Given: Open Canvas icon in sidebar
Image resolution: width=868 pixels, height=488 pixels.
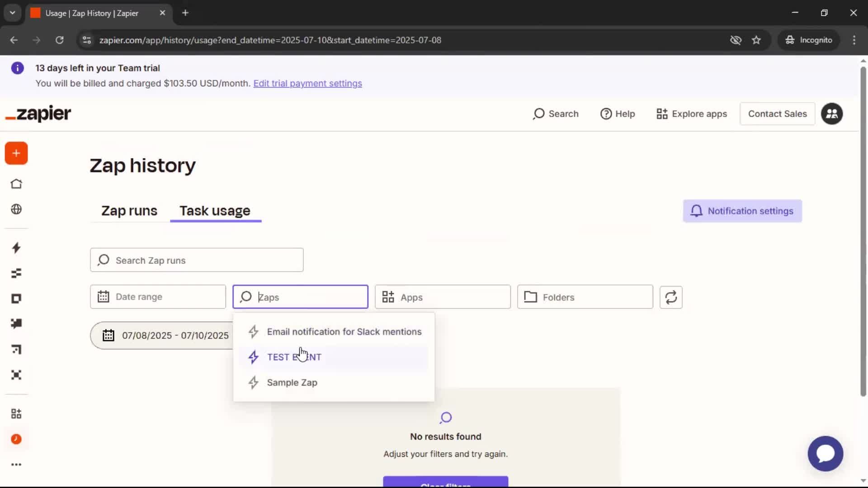Looking at the screenshot, I should 16,349.
